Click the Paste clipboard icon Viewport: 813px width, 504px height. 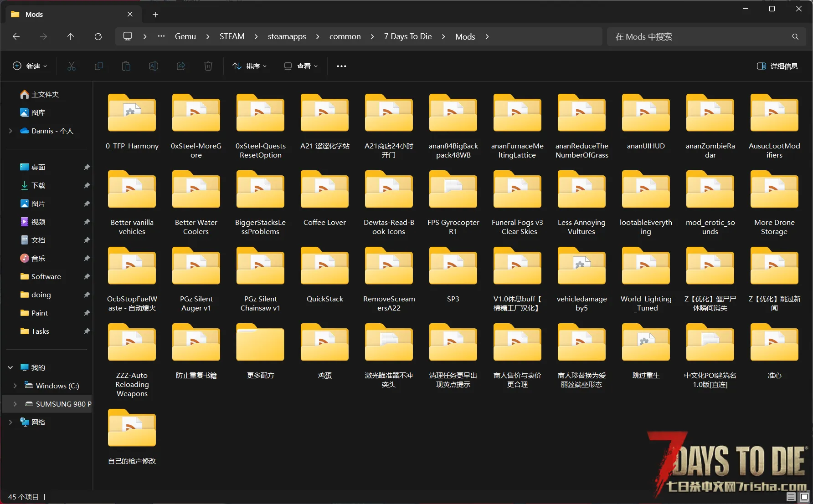(126, 66)
